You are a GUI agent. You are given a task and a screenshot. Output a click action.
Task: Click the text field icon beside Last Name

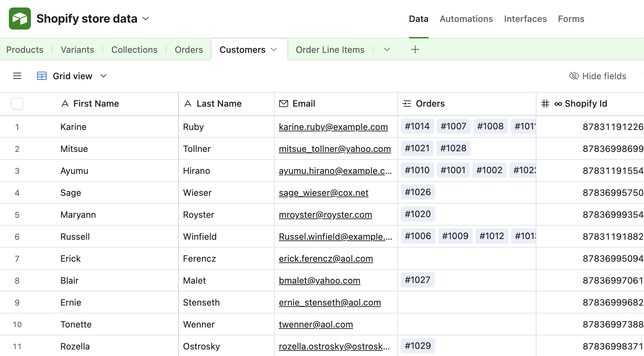coord(188,104)
